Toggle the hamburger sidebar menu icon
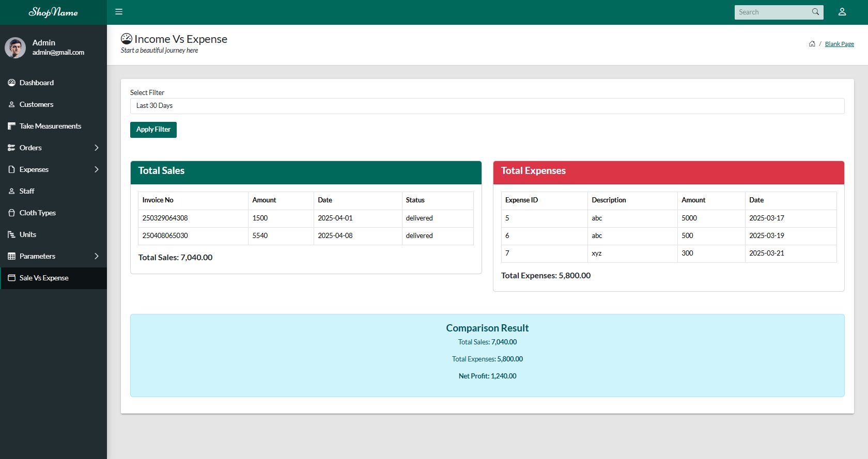868x459 pixels. tap(119, 12)
